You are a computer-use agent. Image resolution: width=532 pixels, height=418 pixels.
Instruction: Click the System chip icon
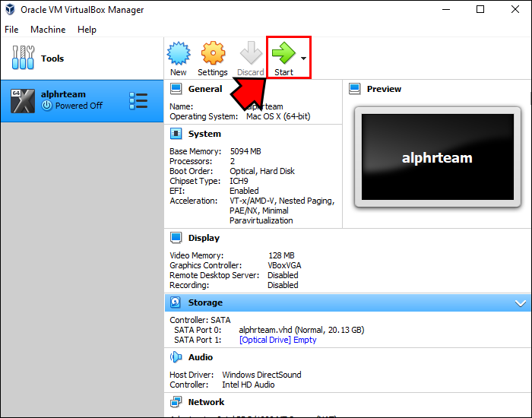176,134
